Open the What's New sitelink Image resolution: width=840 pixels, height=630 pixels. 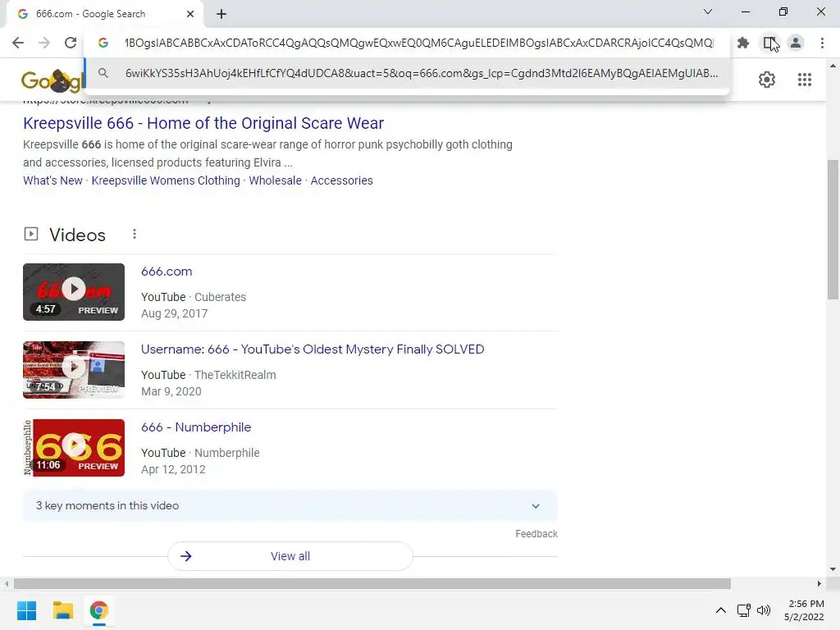coord(52,180)
